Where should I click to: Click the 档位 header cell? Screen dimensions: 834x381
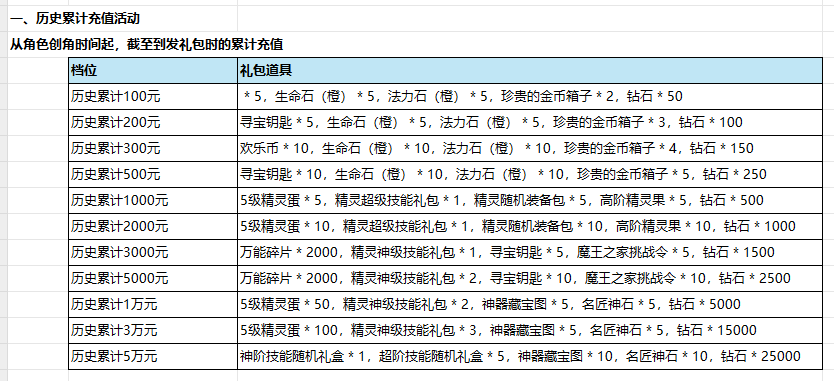coord(153,71)
